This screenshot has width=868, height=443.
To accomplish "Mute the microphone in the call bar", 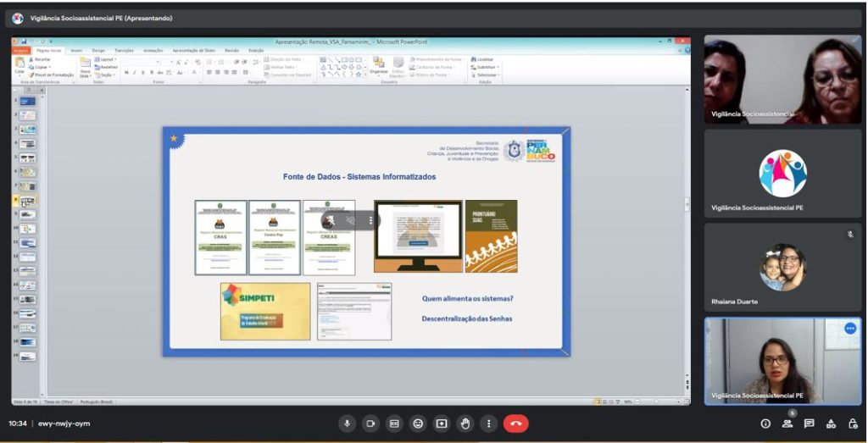I will 346,424.
